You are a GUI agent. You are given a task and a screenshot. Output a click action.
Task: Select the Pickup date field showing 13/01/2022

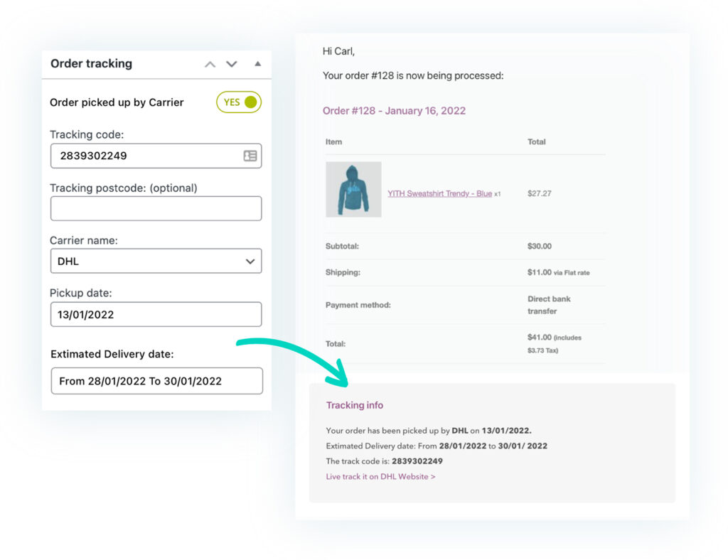[x=156, y=314]
